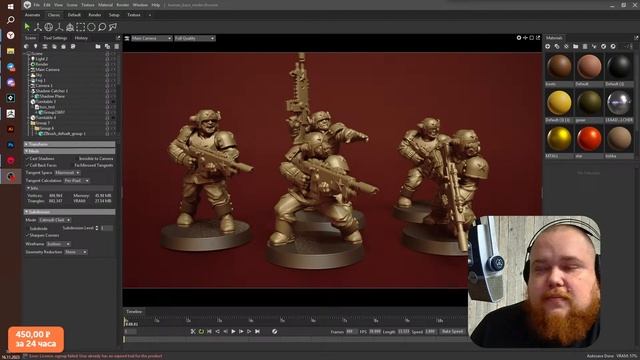Select the red-orange material sphere swatch

point(589,139)
